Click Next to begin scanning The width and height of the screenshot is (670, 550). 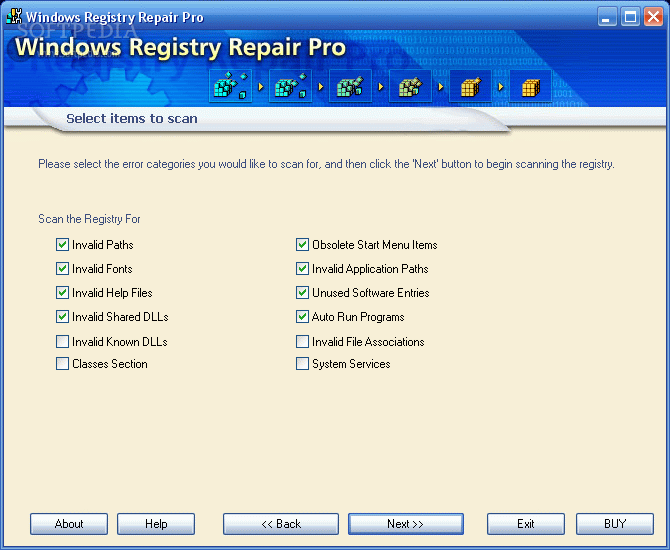point(406,524)
